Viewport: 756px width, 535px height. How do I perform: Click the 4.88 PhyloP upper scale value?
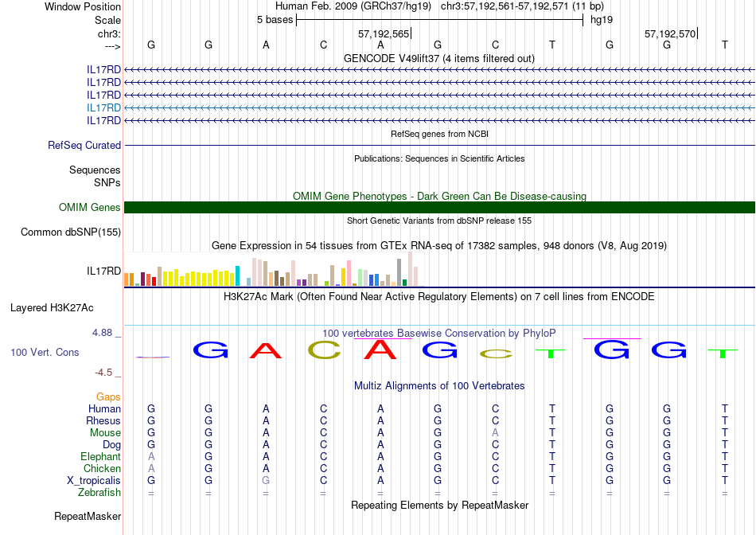pos(102,333)
